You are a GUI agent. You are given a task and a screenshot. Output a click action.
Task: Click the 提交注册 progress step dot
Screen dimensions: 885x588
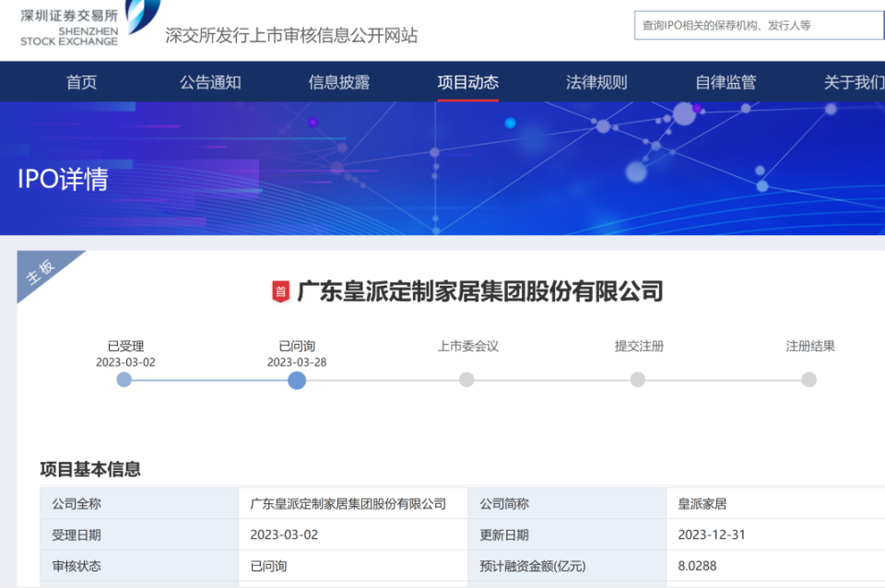tap(638, 380)
